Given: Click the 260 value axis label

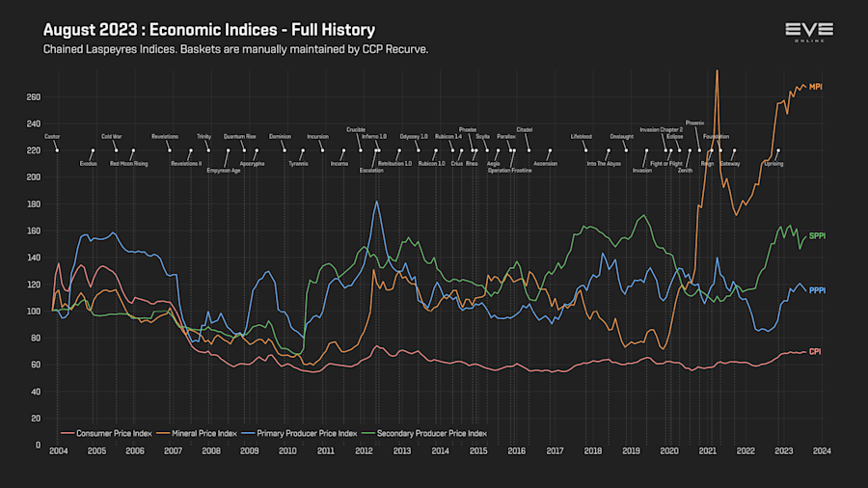Looking at the screenshot, I should pyautogui.click(x=33, y=97).
